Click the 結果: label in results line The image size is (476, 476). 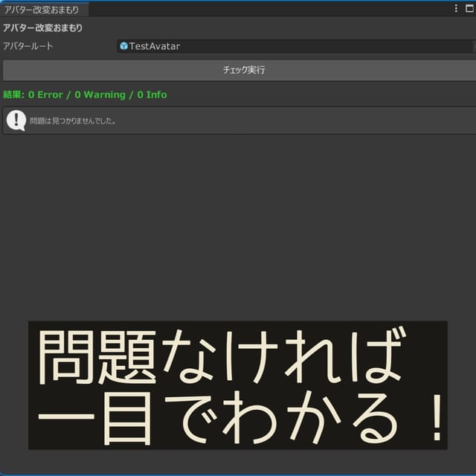[x=13, y=95]
